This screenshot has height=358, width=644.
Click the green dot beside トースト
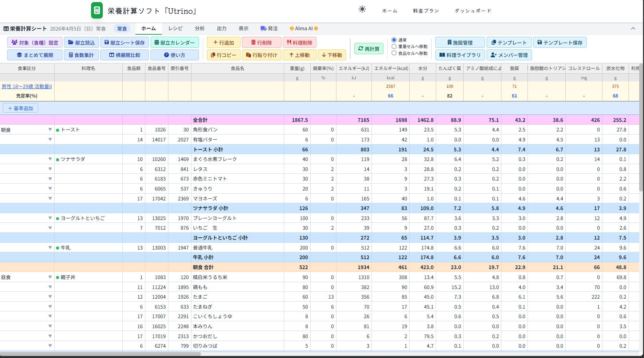coord(58,130)
